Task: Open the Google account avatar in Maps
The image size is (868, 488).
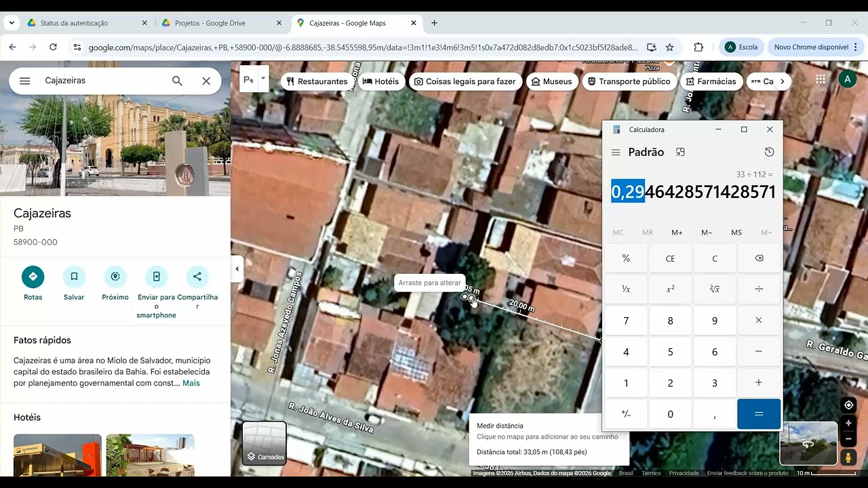Action: (x=847, y=79)
